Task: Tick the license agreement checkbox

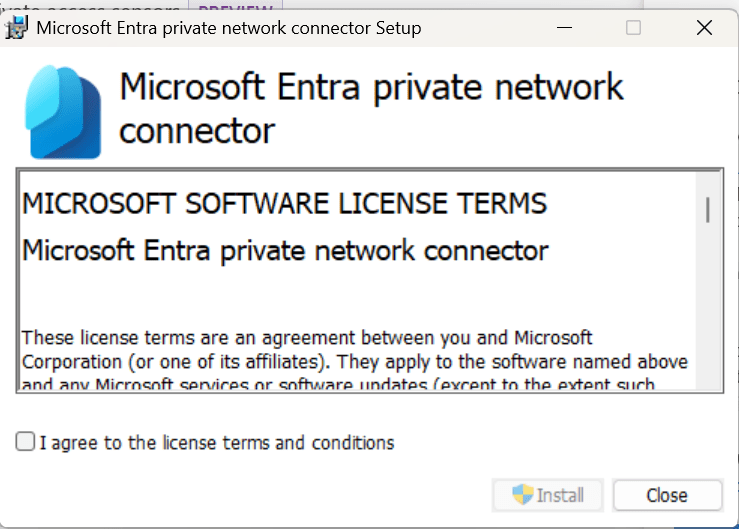Action: [26, 442]
